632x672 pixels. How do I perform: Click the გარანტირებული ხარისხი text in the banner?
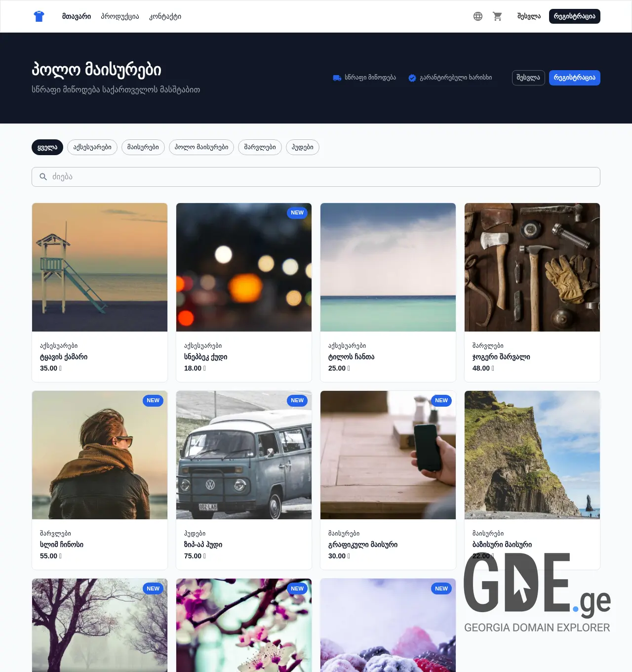pyautogui.click(x=456, y=78)
